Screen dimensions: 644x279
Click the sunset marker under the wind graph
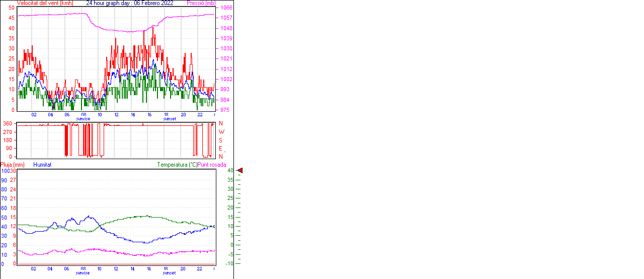coord(169,119)
